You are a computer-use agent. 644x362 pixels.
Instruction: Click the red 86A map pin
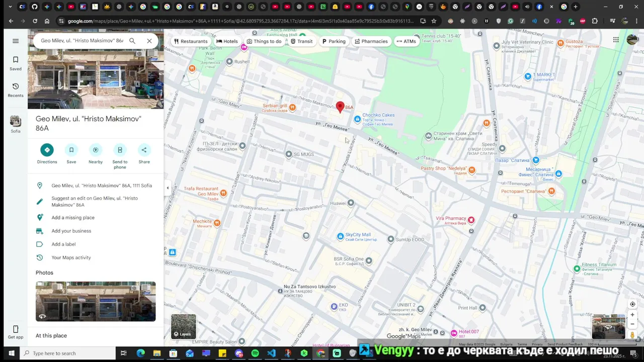[340, 107]
